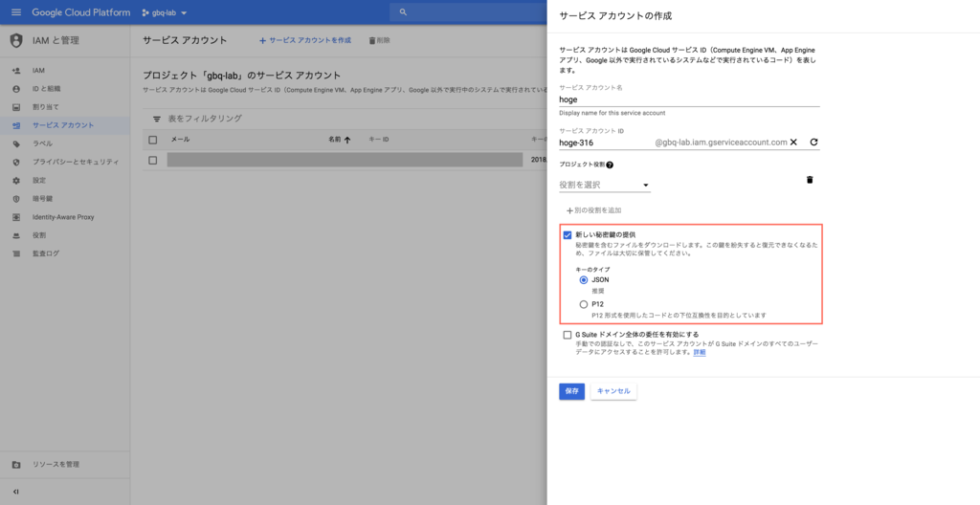
Task: Click the gbq-lab project icon
Action: coord(145,12)
